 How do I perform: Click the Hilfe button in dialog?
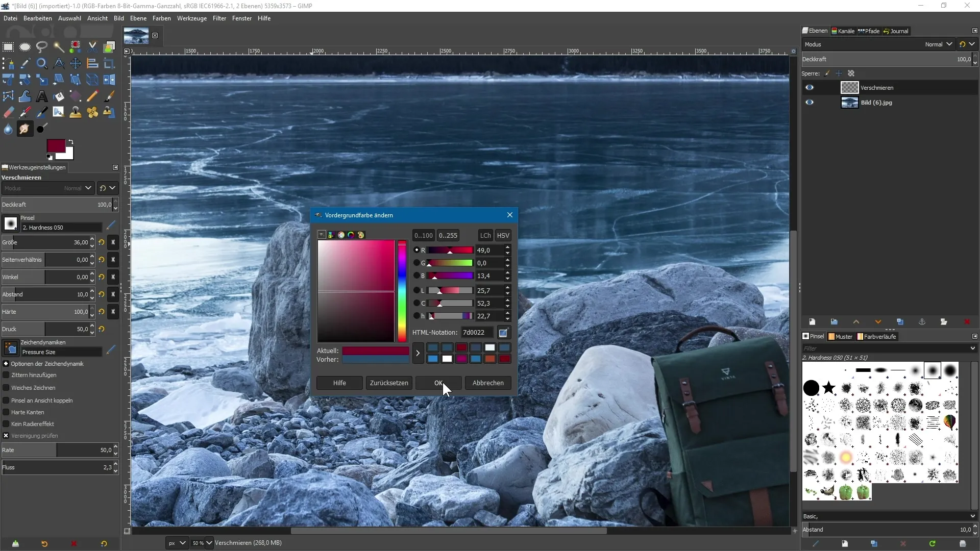click(x=339, y=383)
